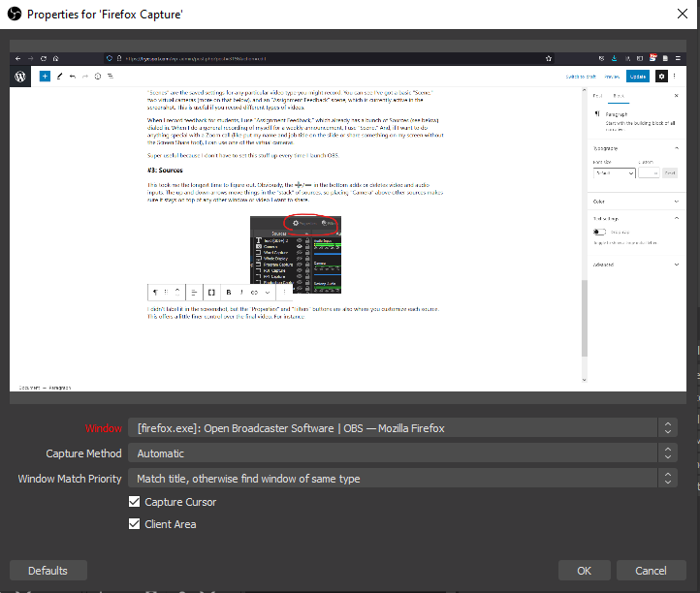Viewport: 700px width, 593px height.
Task: Click the blue plus block inserter button
Action: [x=45, y=77]
